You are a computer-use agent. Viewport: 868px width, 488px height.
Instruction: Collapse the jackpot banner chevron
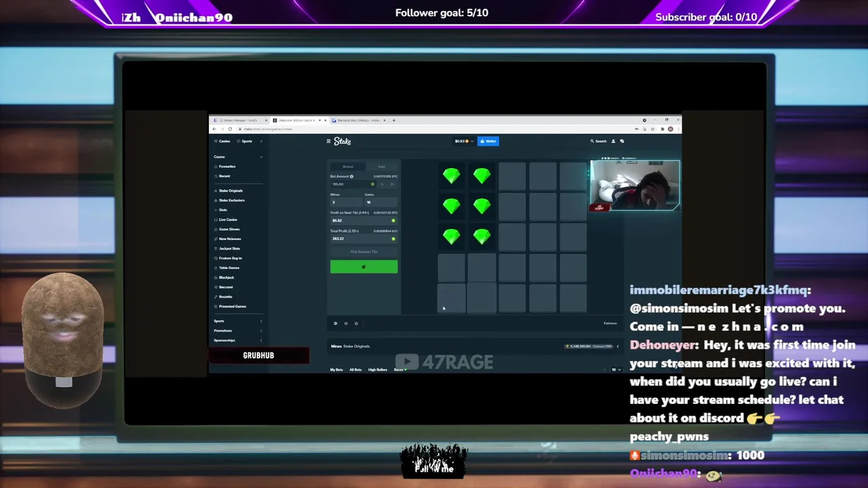click(618, 346)
